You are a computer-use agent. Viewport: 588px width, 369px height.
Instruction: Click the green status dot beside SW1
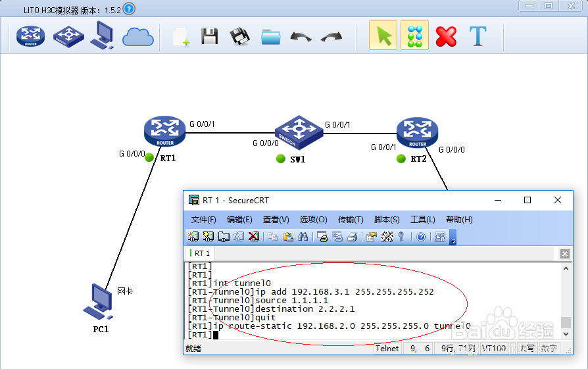(x=280, y=159)
